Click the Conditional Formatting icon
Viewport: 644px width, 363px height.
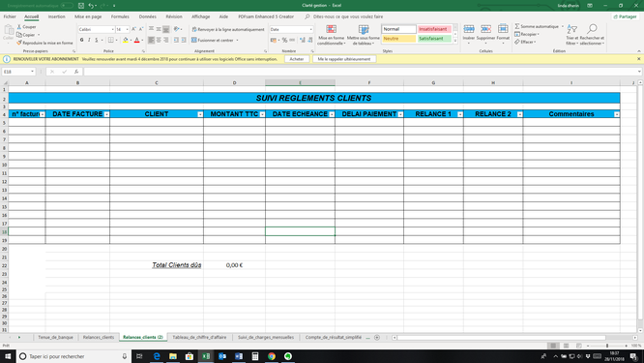(x=331, y=29)
